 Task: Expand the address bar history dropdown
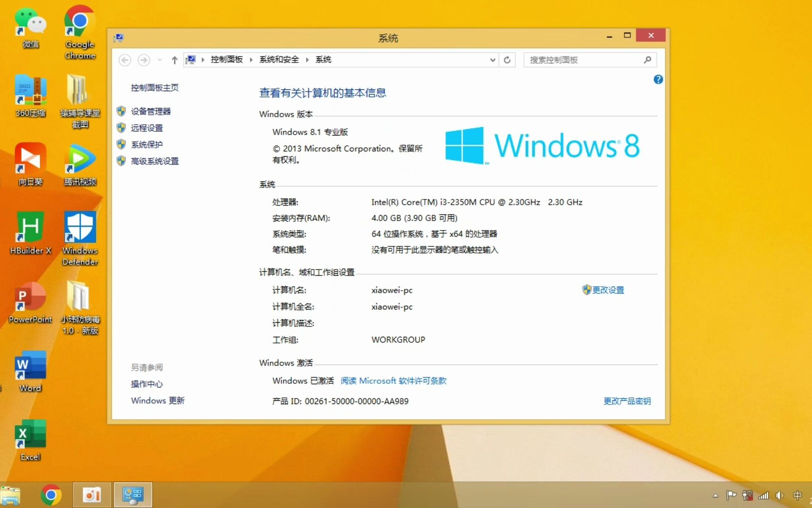(x=492, y=60)
